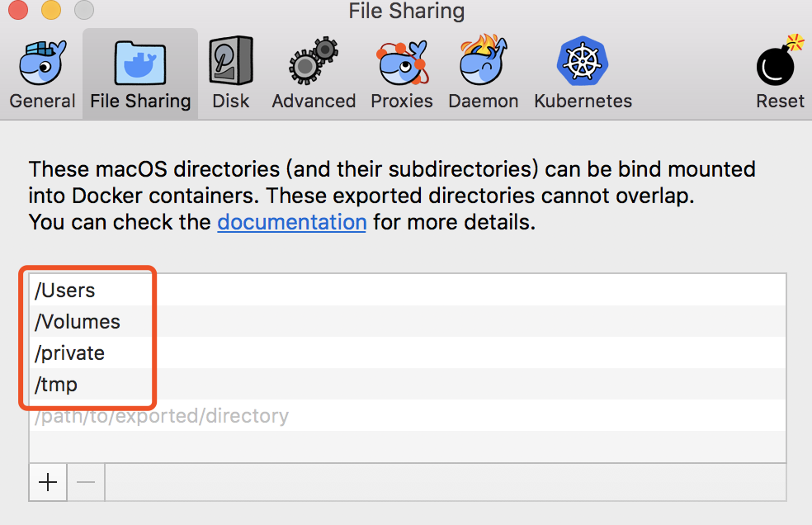The height and width of the screenshot is (525, 812).
Task: Select the /private directory entry
Action: [408, 353]
